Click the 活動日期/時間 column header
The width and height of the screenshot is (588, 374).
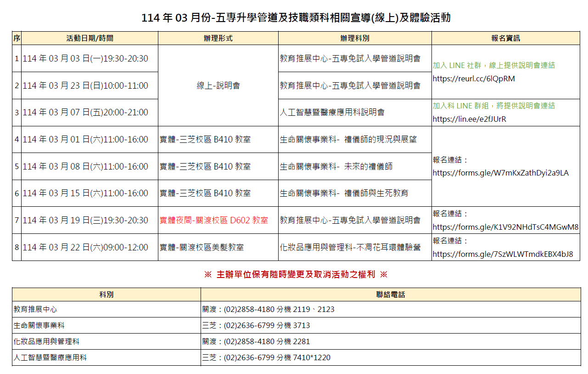[90, 39]
